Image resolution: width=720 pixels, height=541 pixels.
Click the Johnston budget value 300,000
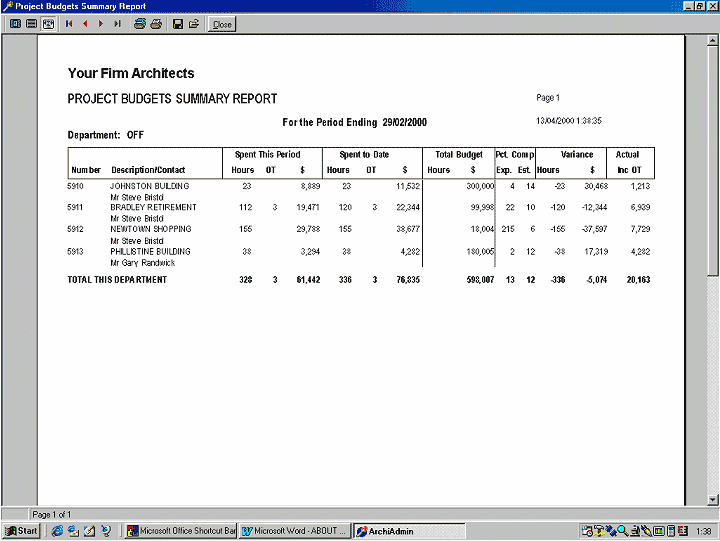pyautogui.click(x=480, y=186)
